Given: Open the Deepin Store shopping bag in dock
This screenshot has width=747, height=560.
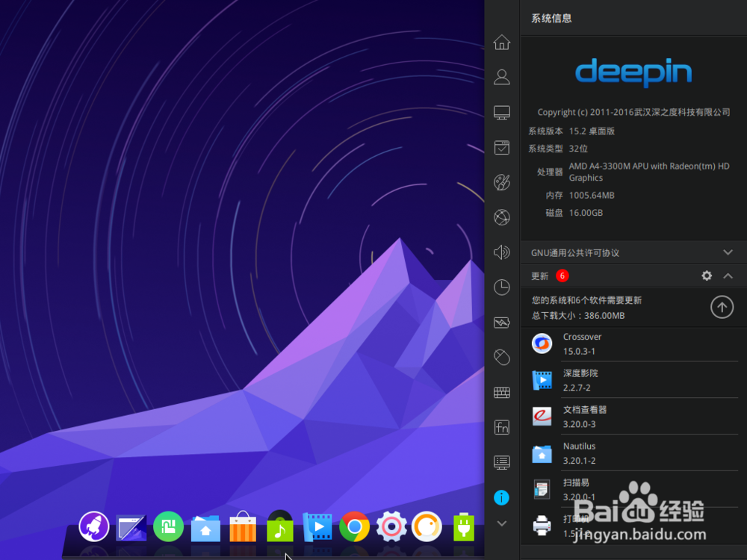Looking at the screenshot, I should pyautogui.click(x=243, y=526).
